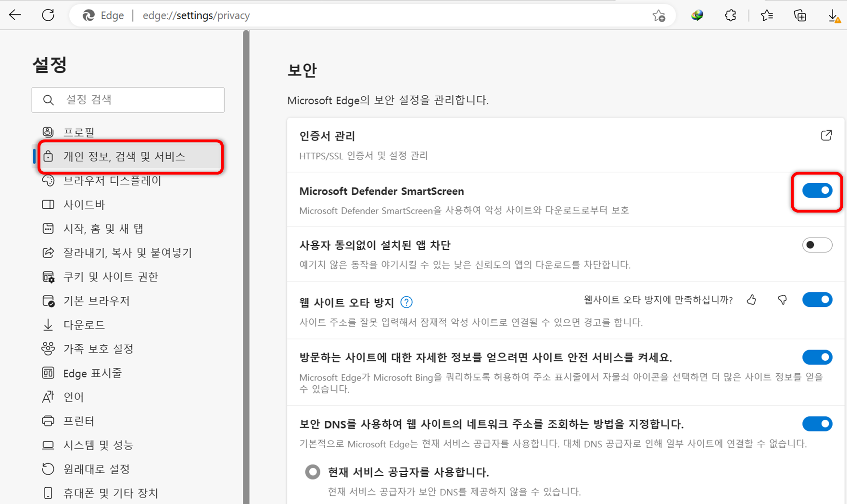Open the Favorites list icon
The width and height of the screenshot is (849, 504).
coord(767,15)
